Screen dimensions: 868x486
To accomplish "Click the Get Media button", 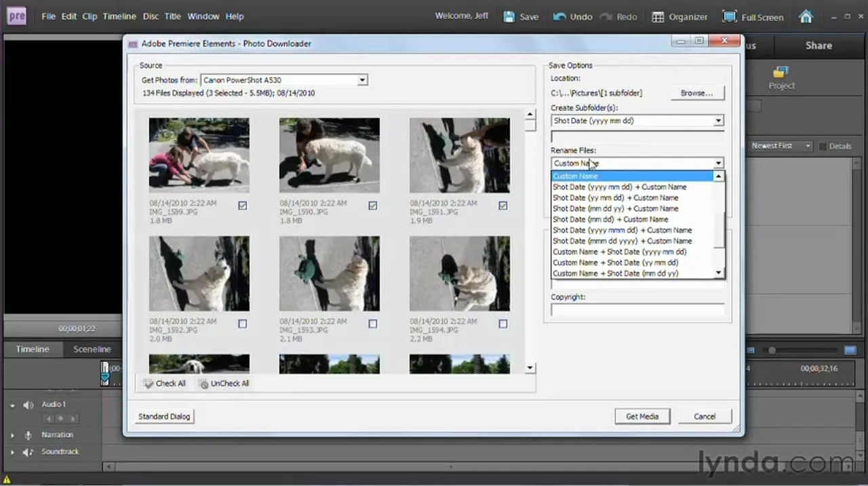I will (x=642, y=416).
